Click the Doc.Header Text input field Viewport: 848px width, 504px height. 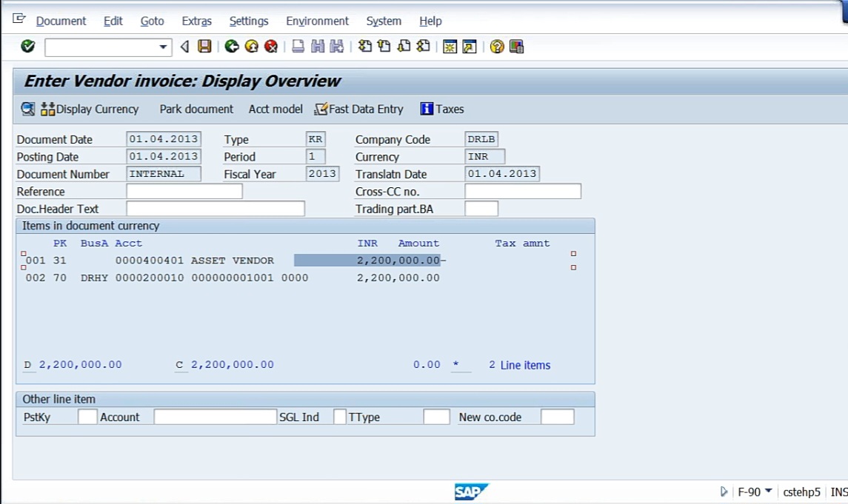tap(216, 209)
